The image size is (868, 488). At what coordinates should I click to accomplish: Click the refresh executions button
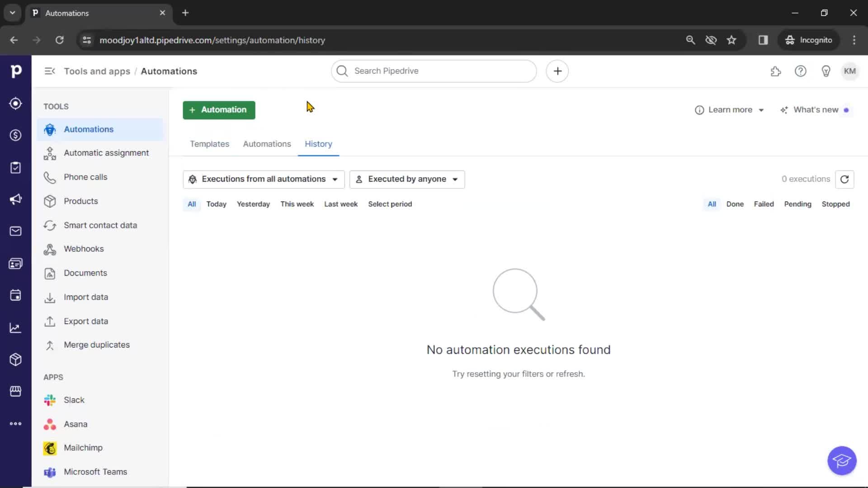[845, 179]
